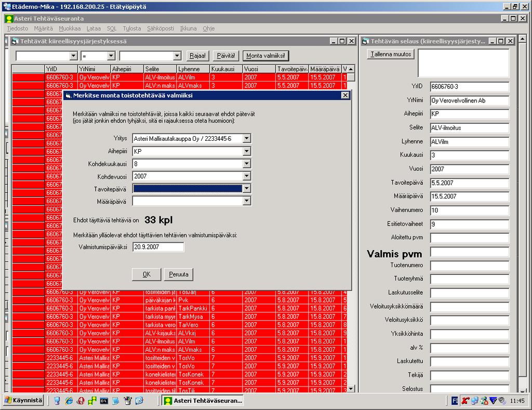The image size is (532, 410).
Task: Click the green-yellow figures quick launch icon
Action: click(92, 401)
